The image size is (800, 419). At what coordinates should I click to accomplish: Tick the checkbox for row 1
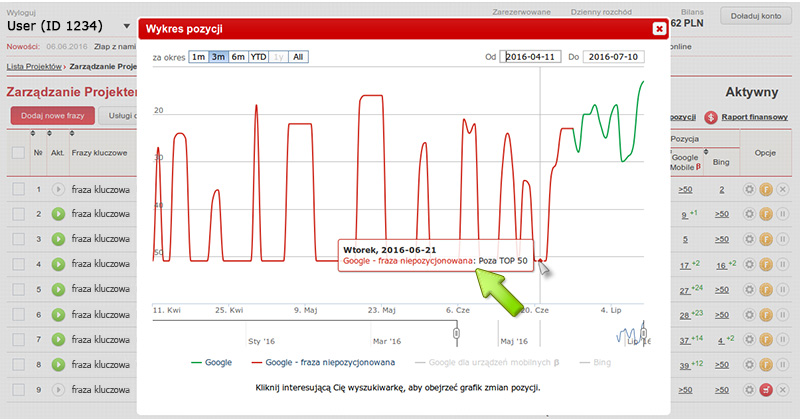point(18,189)
